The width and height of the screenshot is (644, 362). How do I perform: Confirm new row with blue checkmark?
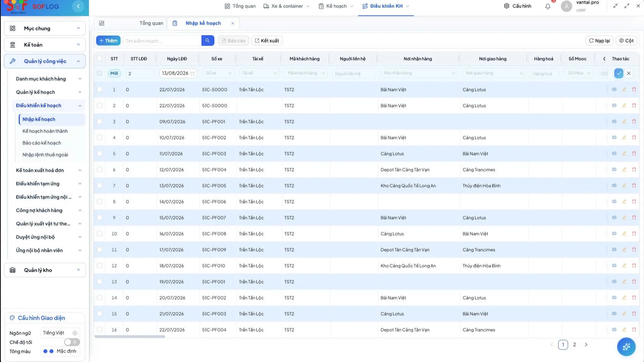click(x=619, y=73)
